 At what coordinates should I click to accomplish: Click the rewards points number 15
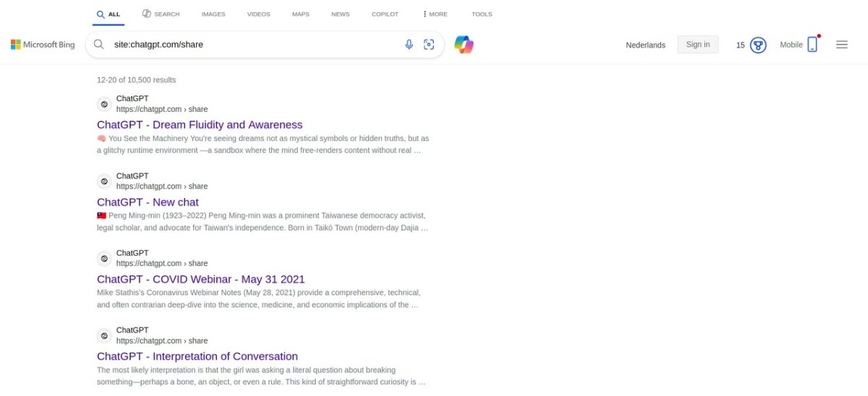(x=741, y=45)
